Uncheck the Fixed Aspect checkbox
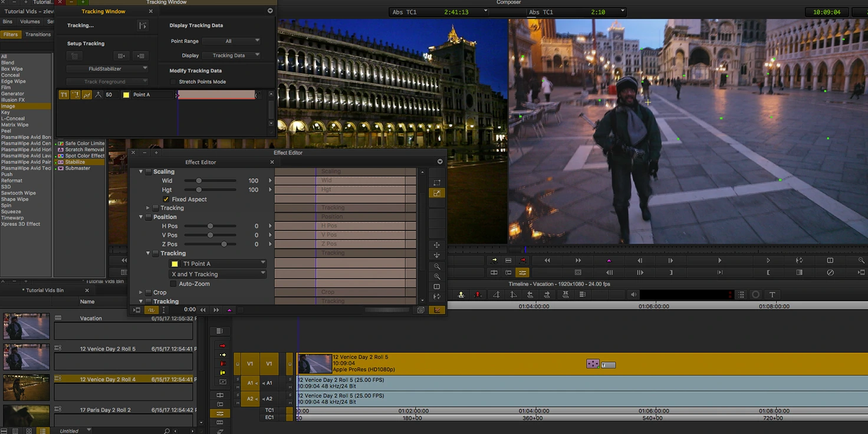868x434 pixels. 166,199
